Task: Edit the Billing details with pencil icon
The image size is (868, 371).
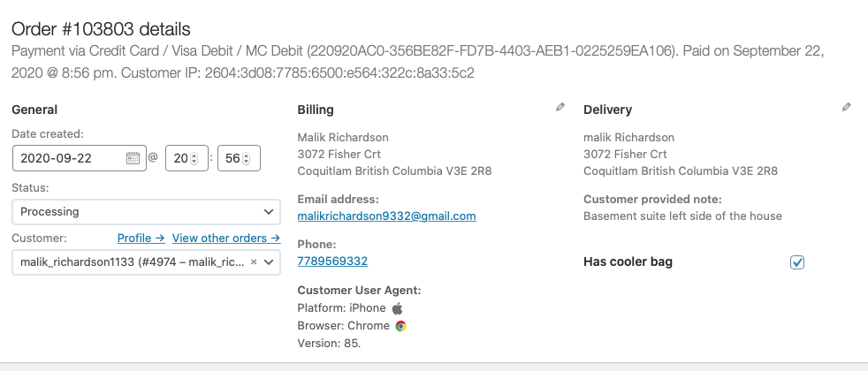Action: pyautogui.click(x=560, y=107)
